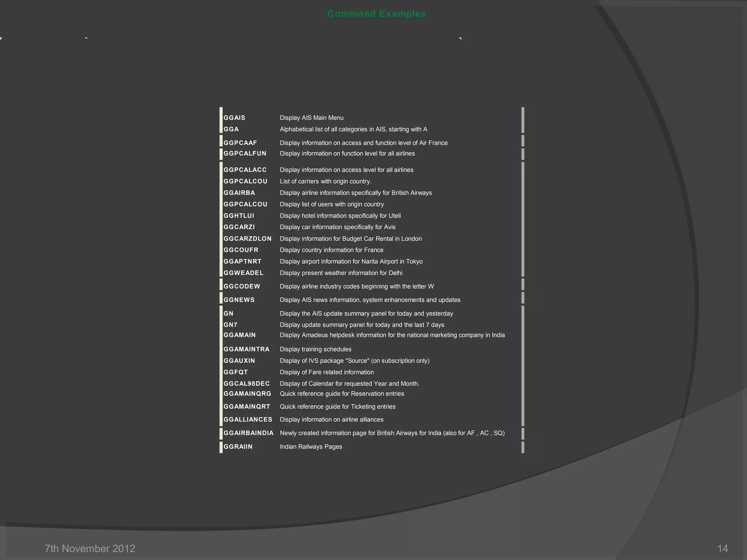Click 'Indian Railways Pages' description text
Viewport: 747px width, 560px height.
pos(311,447)
